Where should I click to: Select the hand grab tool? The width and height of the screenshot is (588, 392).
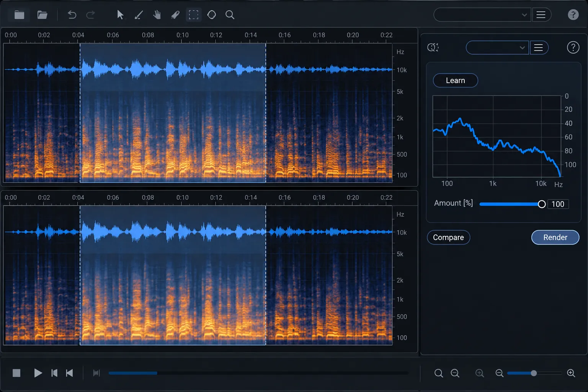click(157, 15)
